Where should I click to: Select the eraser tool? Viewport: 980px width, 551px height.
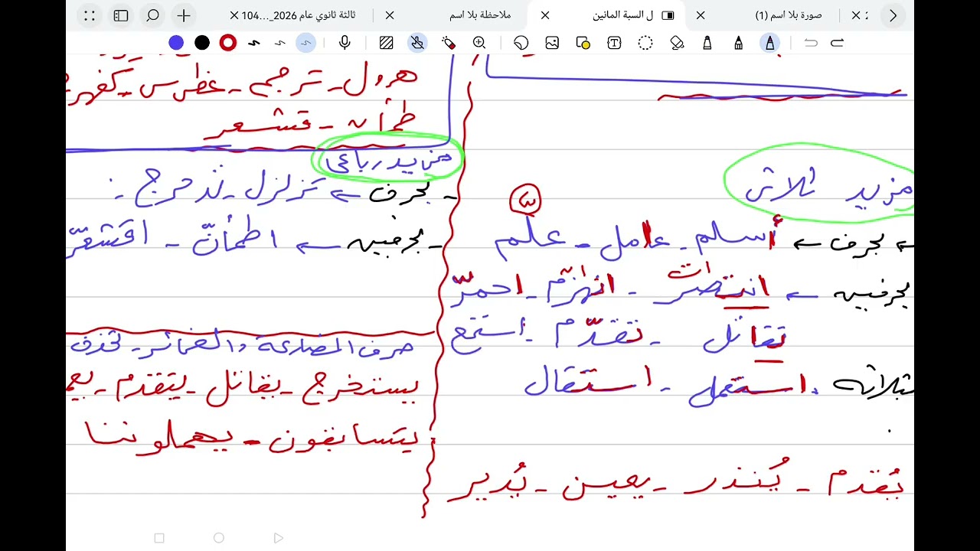click(677, 43)
